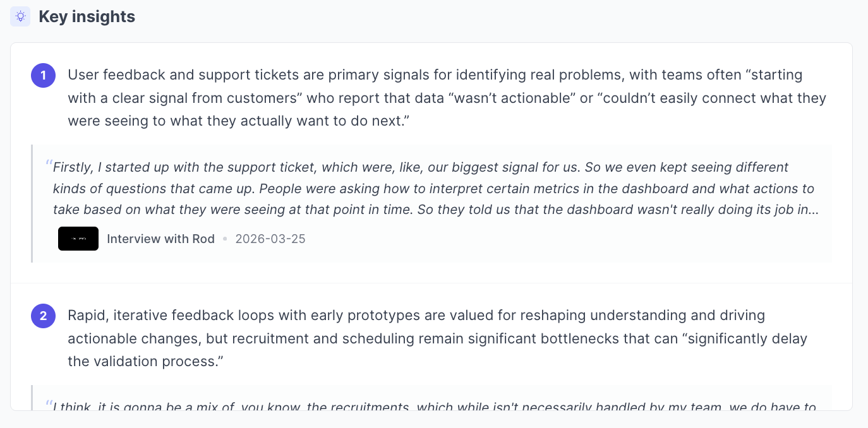
Task: Select the "Key insights" heading
Action: (x=87, y=16)
